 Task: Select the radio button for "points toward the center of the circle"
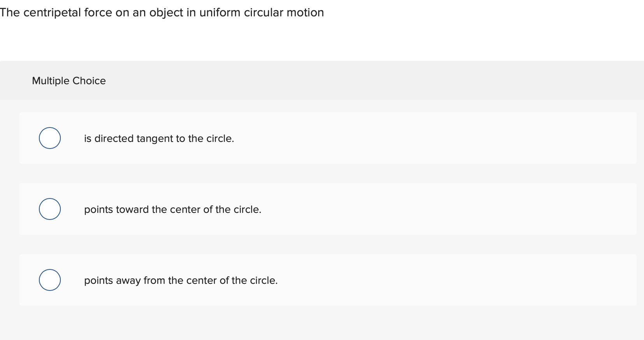[49, 209]
